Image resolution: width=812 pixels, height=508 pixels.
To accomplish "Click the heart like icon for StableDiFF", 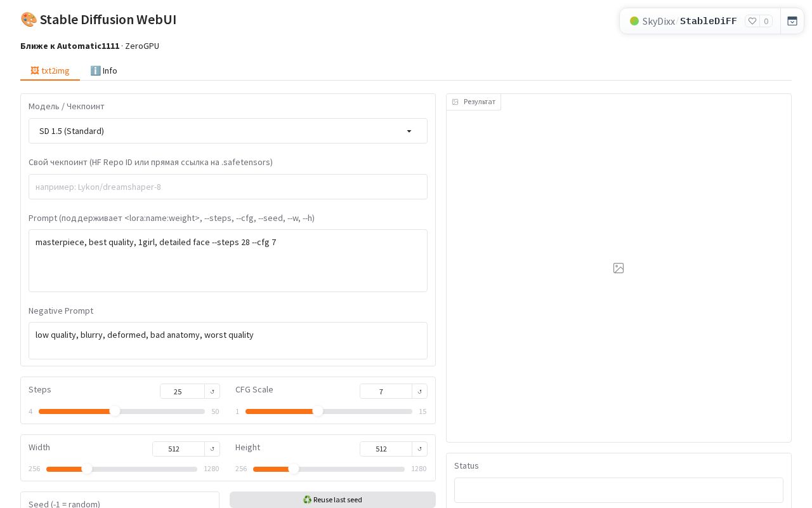I will [x=752, y=21].
